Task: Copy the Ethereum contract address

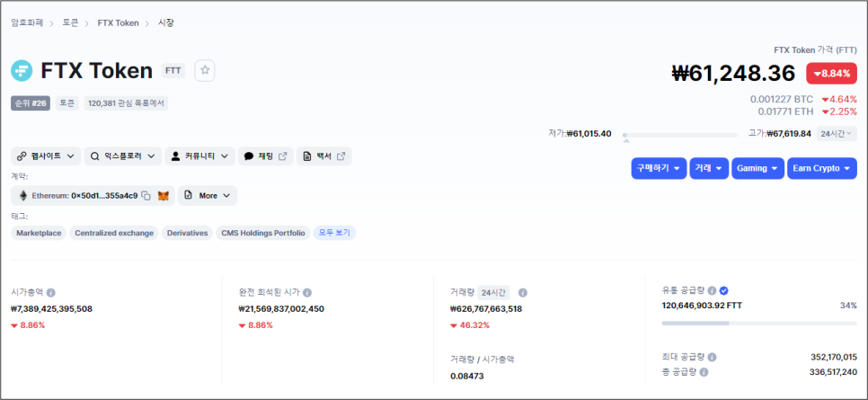Action: [146, 195]
